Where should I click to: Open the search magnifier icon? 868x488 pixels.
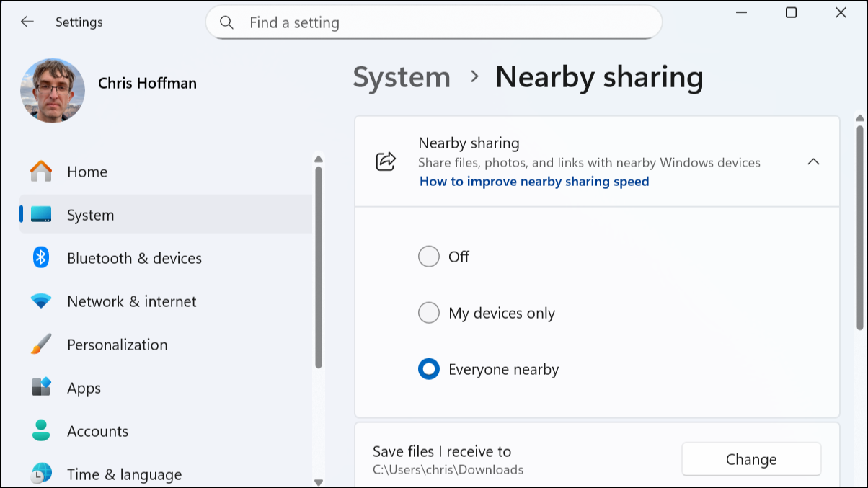(x=226, y=22)
